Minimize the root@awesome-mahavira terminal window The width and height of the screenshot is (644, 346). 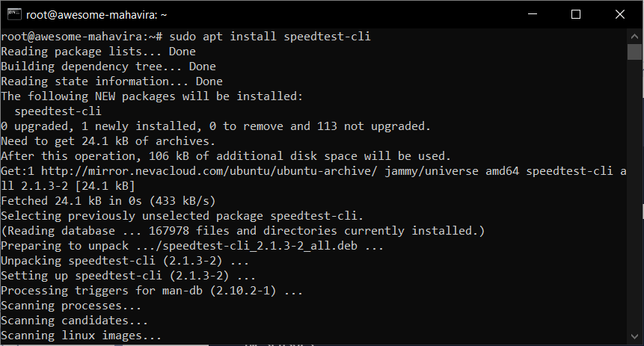coord(533,14)
